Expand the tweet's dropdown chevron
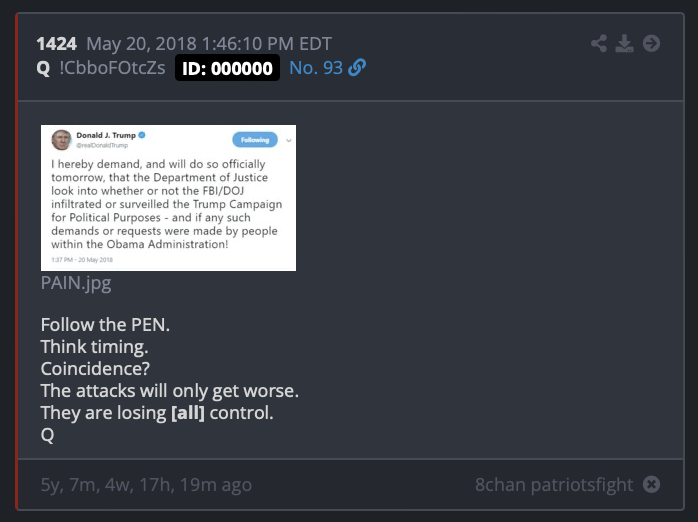Image resolution: width=698 pixels, height=522 pixels. click(287, 140)
